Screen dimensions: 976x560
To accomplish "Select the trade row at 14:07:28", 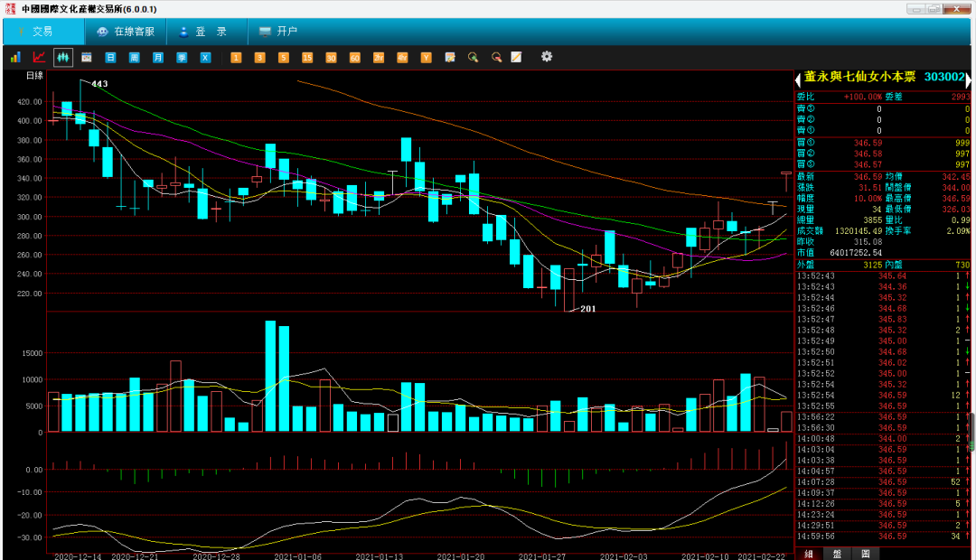I will [x=883, y=481].
